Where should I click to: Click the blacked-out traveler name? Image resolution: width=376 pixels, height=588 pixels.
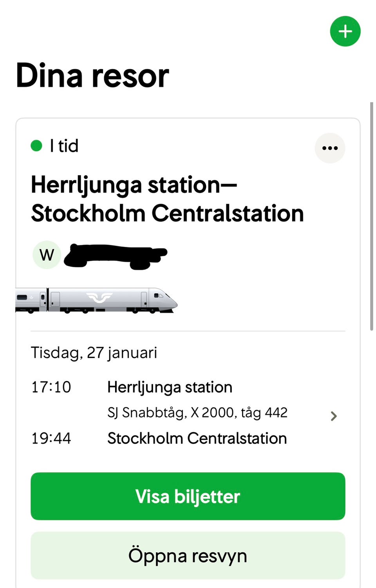(x=116, y=255)
